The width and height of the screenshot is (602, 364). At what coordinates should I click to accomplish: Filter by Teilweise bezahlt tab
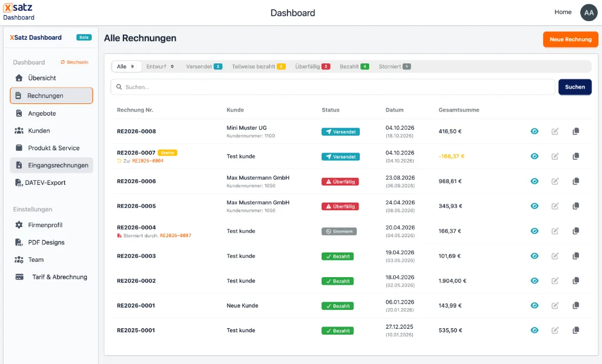(259, 66)
